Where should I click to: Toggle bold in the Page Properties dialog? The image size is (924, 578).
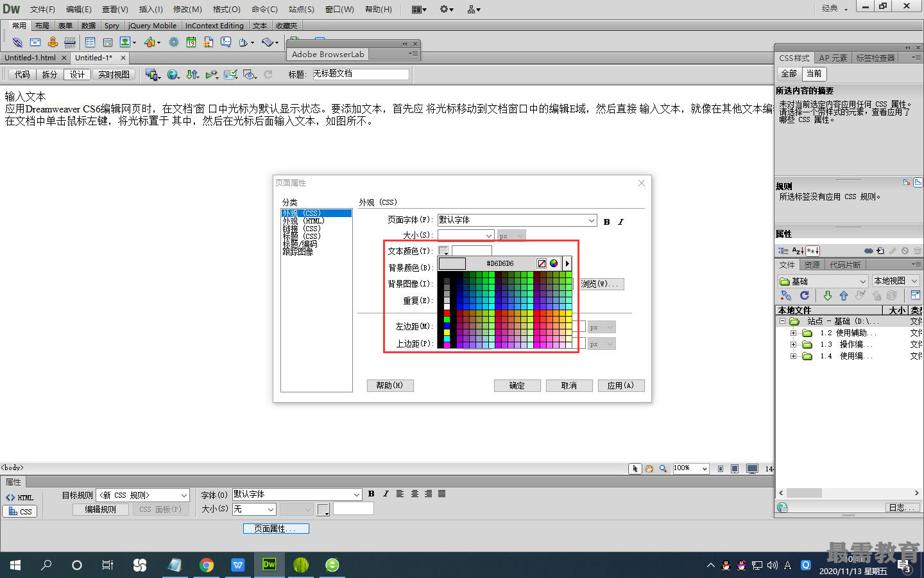point(606,222)
